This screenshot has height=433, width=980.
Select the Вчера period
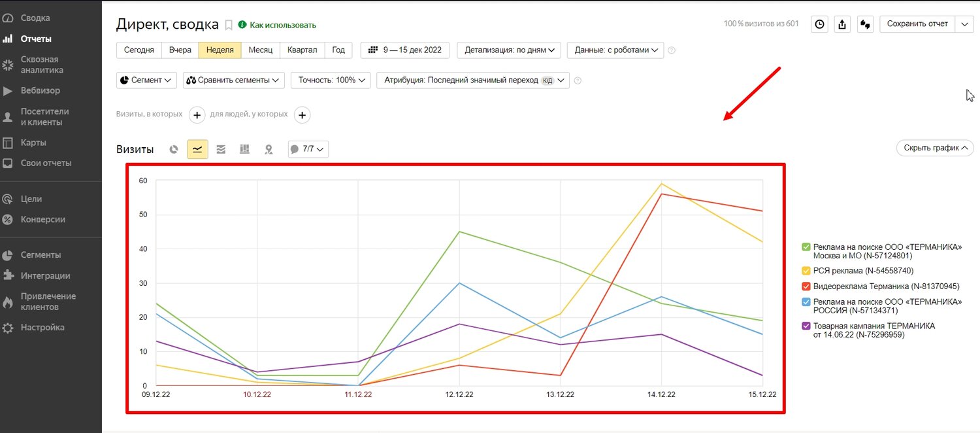(x=180, y=50)
